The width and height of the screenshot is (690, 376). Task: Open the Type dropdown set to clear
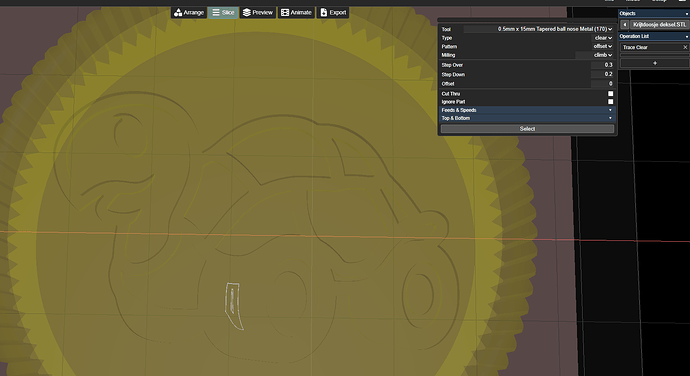(603, 38)
